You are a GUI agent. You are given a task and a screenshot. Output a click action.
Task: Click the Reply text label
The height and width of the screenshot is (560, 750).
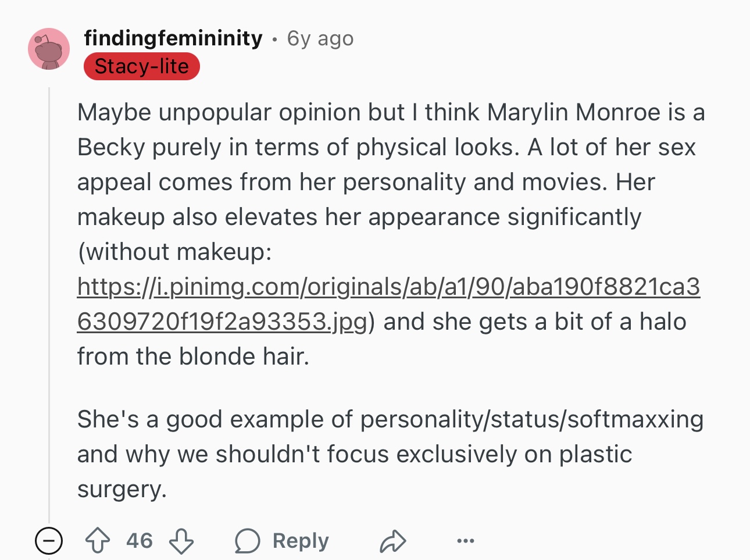[x=301, y=541]
